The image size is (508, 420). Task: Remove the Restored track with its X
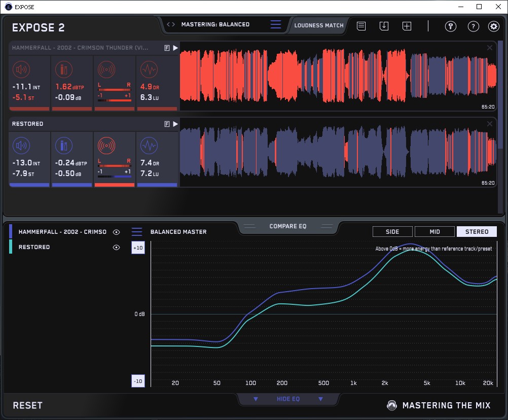[x=490, y=124]
